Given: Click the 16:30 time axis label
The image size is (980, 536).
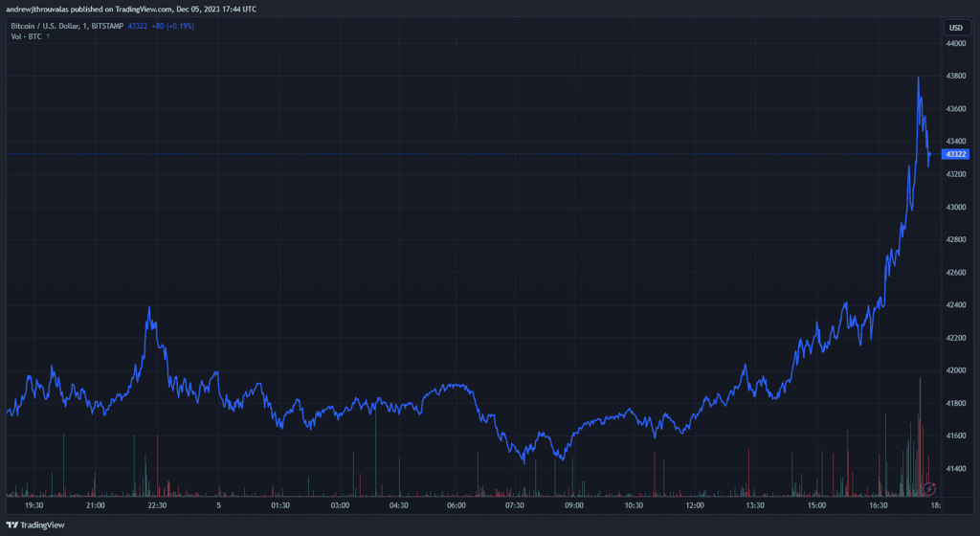Looking at the screenshot, I should pos(879,505).
